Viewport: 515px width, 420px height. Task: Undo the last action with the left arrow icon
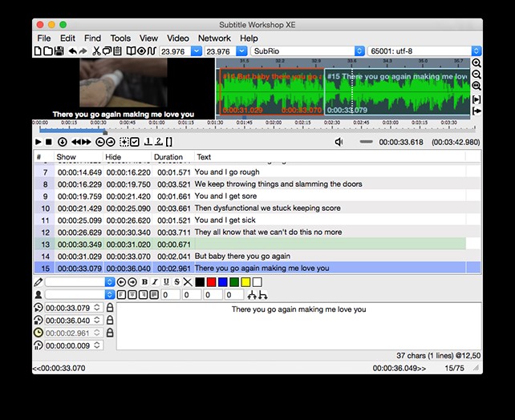click(x=72, y=51)
